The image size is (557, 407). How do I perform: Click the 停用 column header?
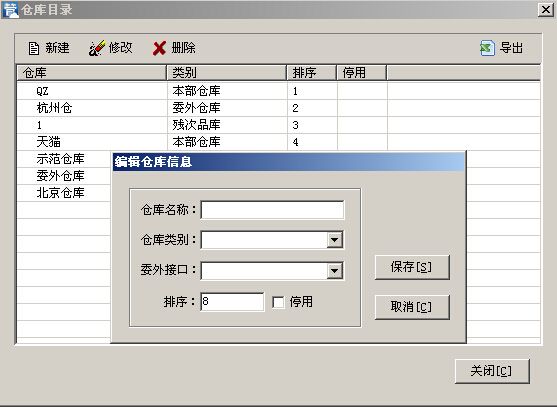(362, 73)
